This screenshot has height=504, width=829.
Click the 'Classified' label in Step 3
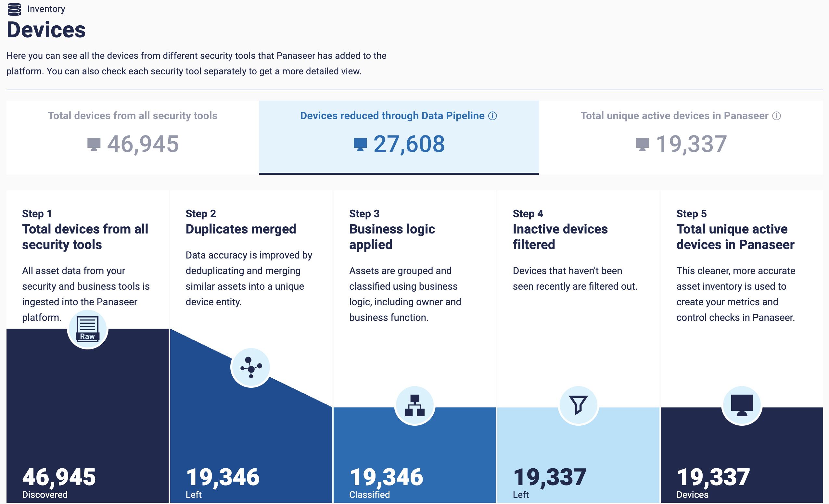(369, 495)
